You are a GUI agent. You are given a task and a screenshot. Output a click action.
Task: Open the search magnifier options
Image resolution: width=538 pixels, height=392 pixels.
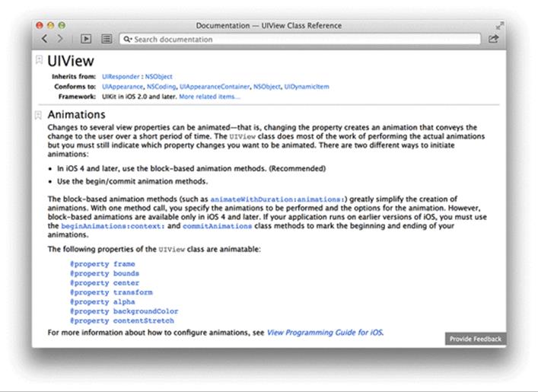(127, 39)
